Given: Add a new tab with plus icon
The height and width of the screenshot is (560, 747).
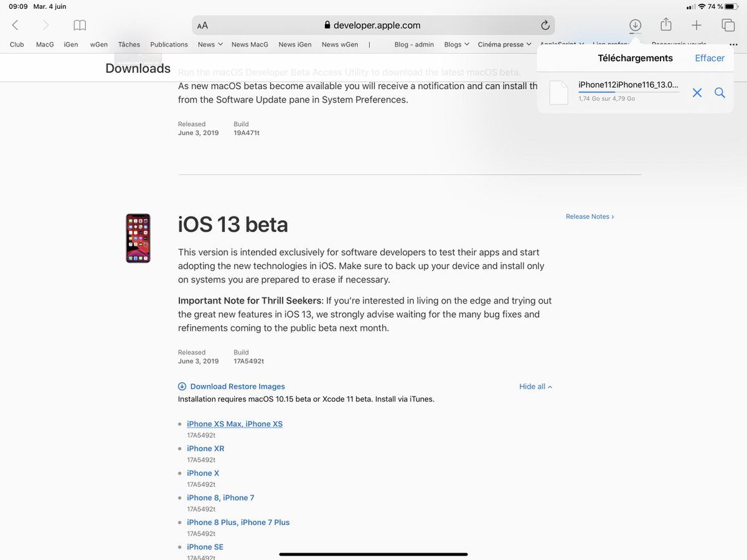Looking at the screenshot, I should pyautogui.click(x=697, y=26).
